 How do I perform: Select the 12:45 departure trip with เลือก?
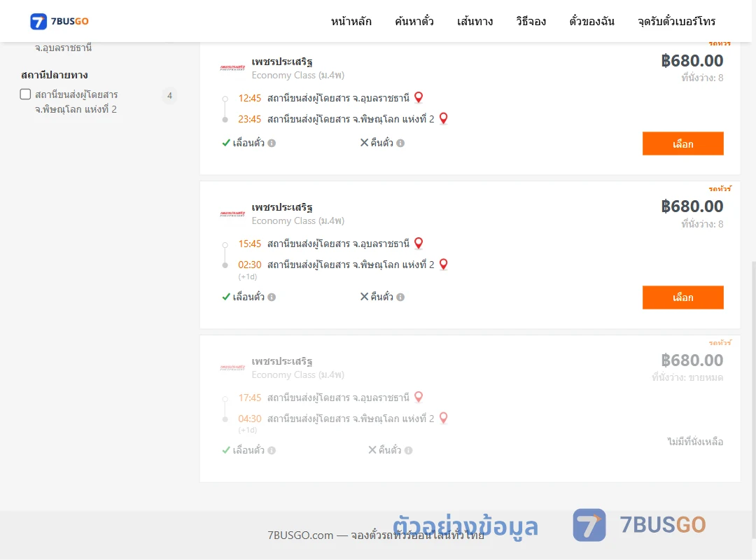[682, 143]
